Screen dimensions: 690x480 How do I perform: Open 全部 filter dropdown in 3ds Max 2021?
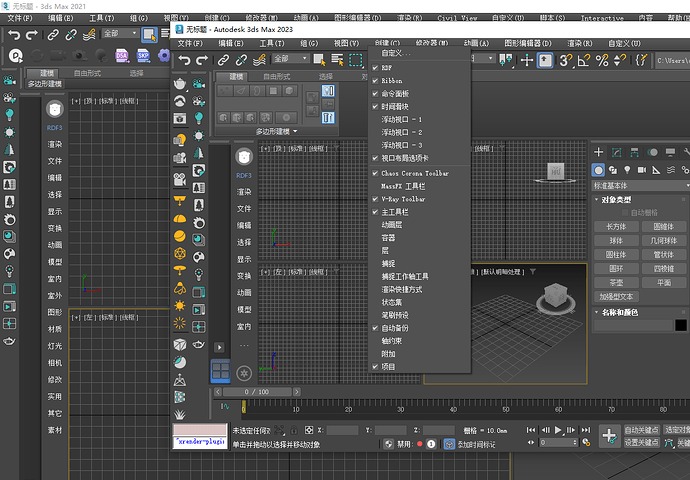pyautogui.click(x=121, y=33)
